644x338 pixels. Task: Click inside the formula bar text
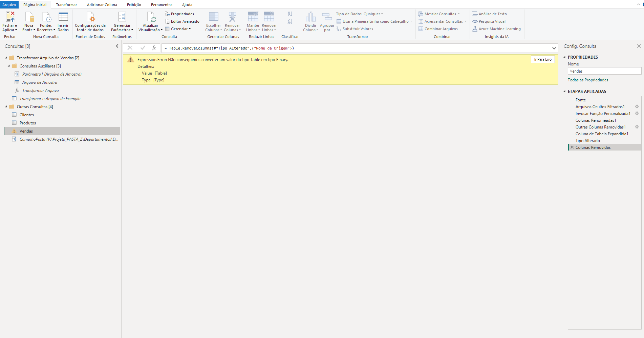click(229, 48)
